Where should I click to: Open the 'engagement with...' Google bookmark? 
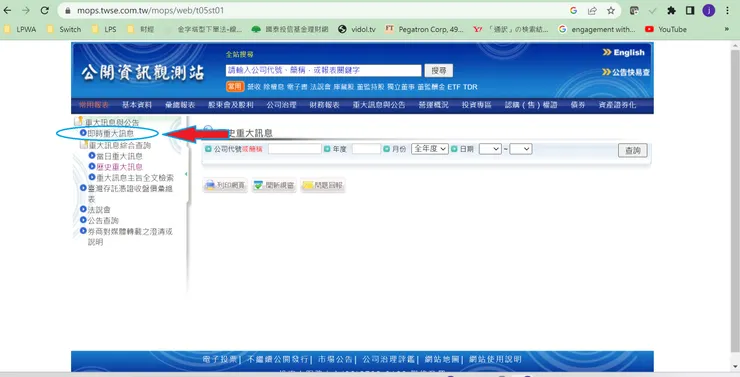click(597, 29)
